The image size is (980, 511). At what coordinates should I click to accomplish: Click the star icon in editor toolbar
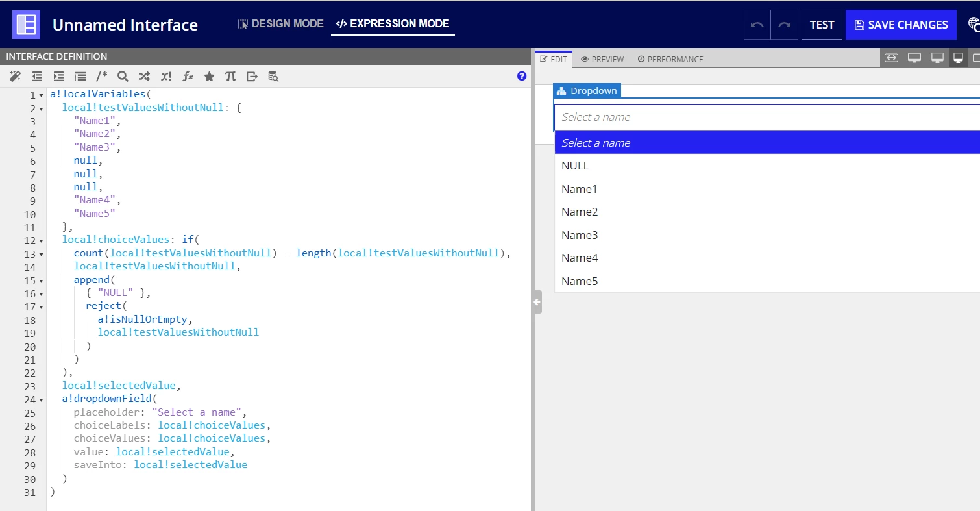209,77
